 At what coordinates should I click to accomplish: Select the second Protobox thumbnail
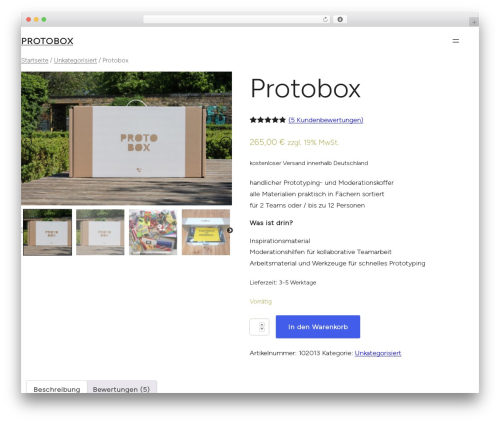tap(100, 232)
